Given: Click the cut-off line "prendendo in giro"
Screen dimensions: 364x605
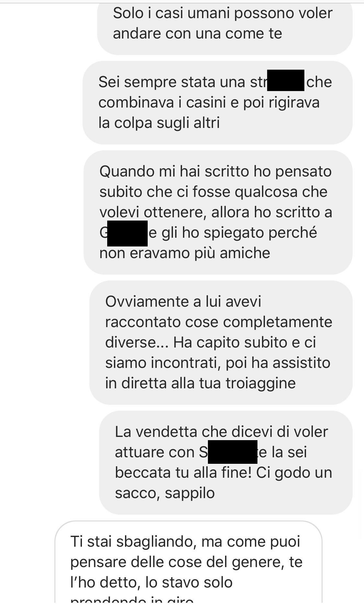Looking at the screenshot, I should [x=132, y=601].
